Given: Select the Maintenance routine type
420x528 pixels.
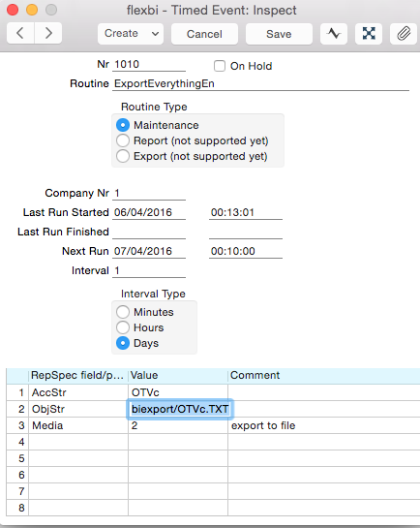Looking at the screenshot, I should point(123,125).
